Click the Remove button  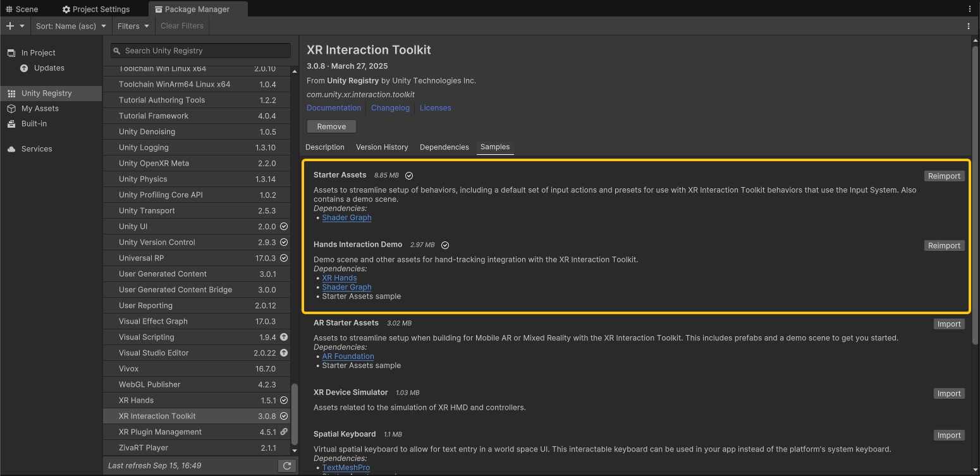(x=331, y=126)
